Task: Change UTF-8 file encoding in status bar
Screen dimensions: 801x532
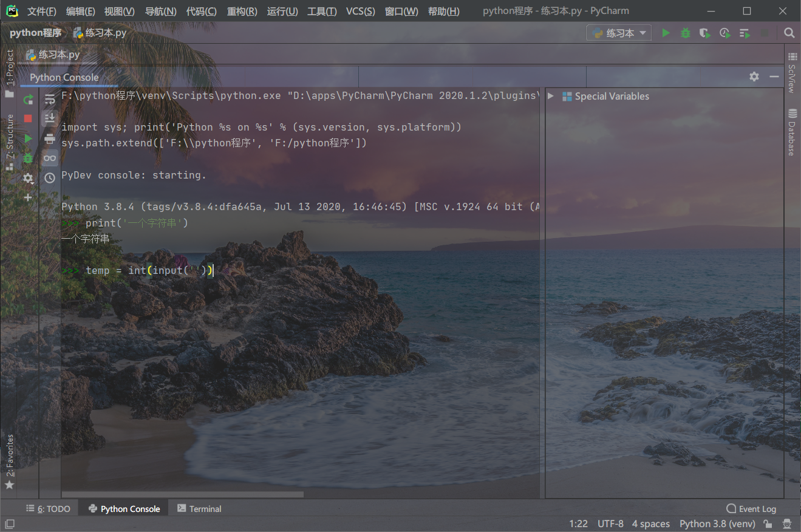Action: coord(610,523)
